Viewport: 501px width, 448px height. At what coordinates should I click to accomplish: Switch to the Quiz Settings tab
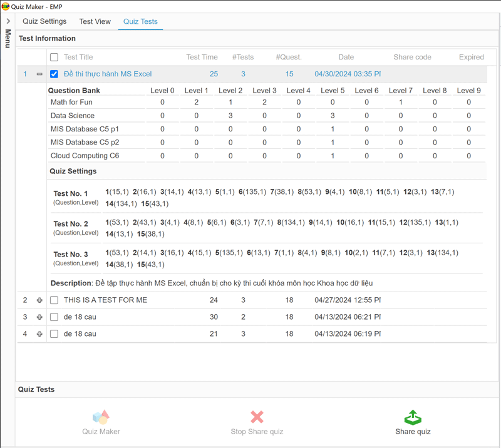tap(44, 21)
